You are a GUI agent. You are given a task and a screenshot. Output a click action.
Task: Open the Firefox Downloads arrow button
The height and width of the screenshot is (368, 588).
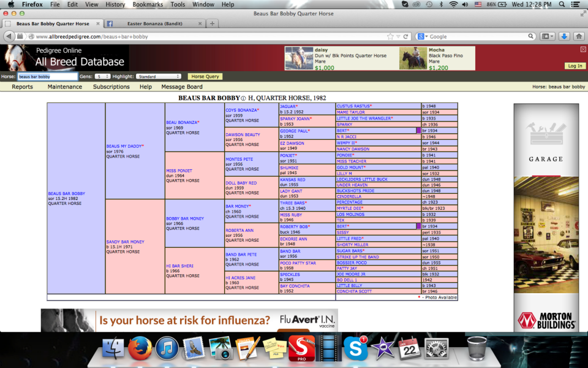(x=564, y=36)
